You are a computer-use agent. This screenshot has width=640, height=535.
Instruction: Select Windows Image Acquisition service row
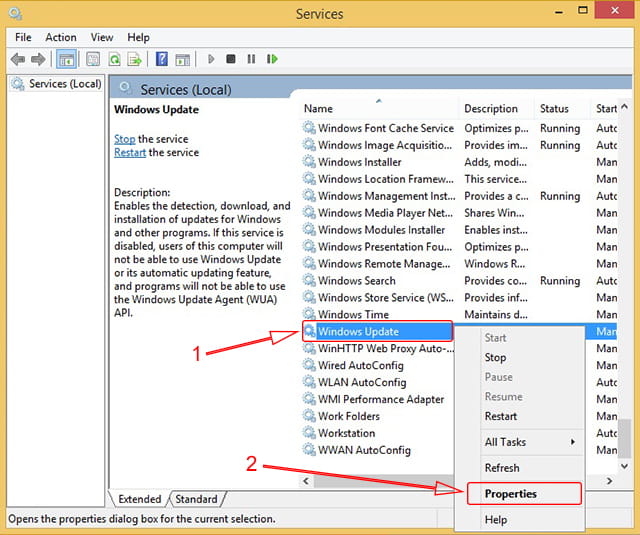click(460, 145)
